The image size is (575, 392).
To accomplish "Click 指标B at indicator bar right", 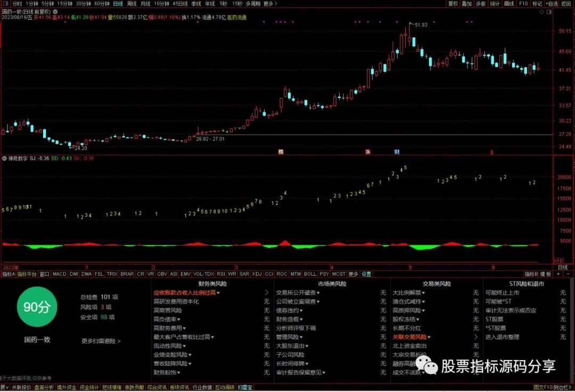I will pyautogui.click(x=531, y=274).
